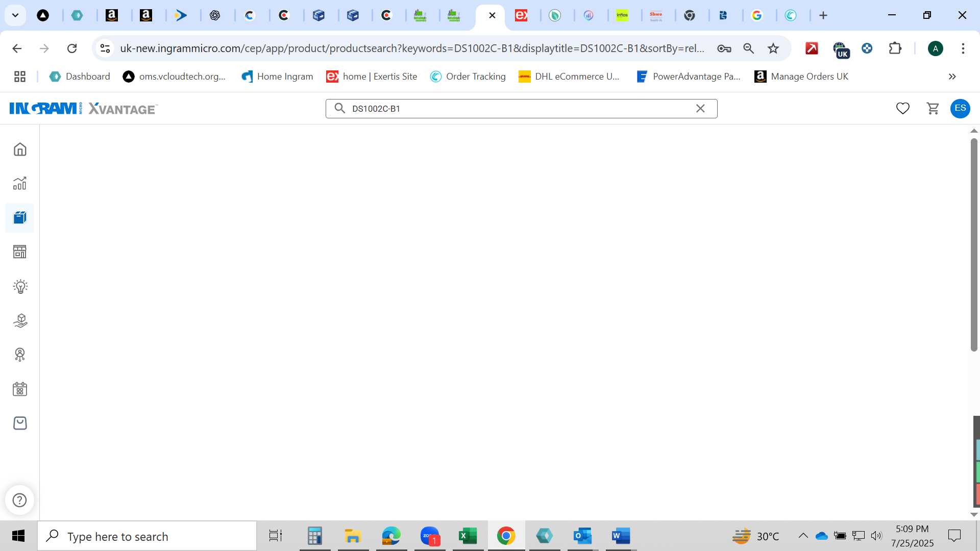Click the scrollbar down arrow

point(974,514)
